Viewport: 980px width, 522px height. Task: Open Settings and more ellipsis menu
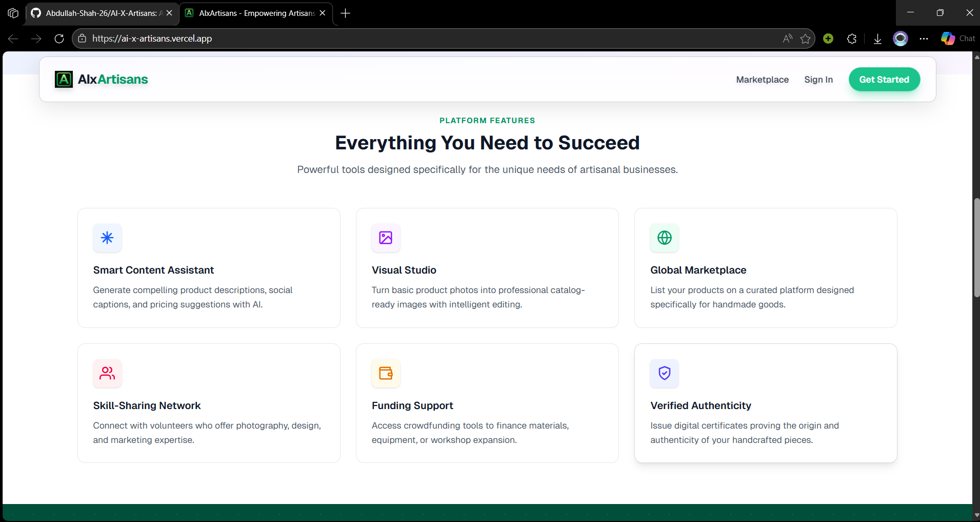point(924,38)
